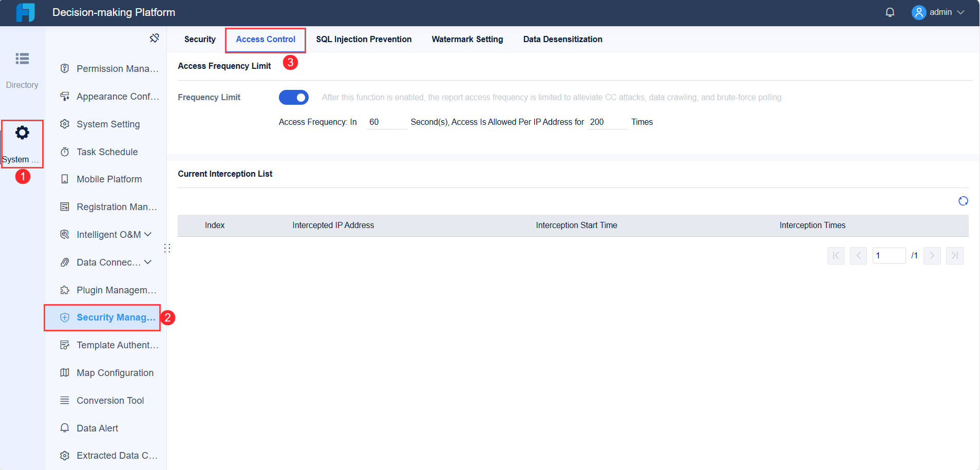The image size is (980, 470).
Task: Click the System settings gear icon
Action: click(22, 133)
